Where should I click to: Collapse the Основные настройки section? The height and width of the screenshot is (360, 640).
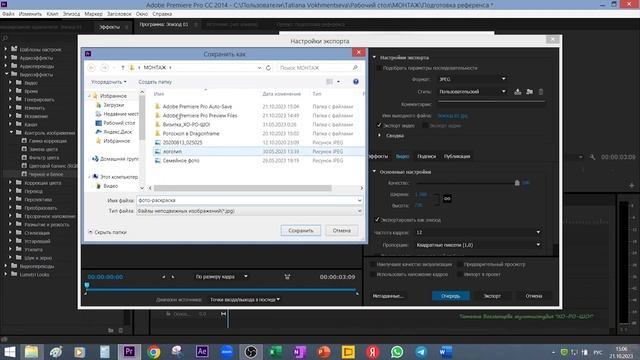click(374, 172)
